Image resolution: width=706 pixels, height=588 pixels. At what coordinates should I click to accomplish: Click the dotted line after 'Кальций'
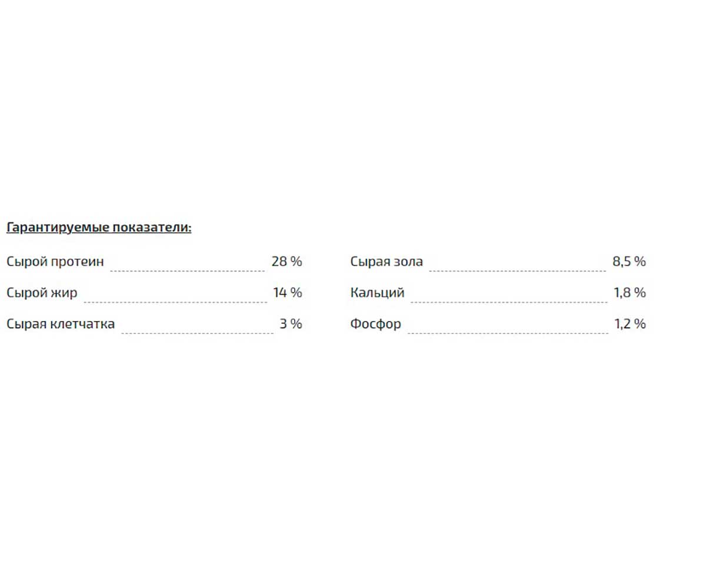(x=509, y=302)
